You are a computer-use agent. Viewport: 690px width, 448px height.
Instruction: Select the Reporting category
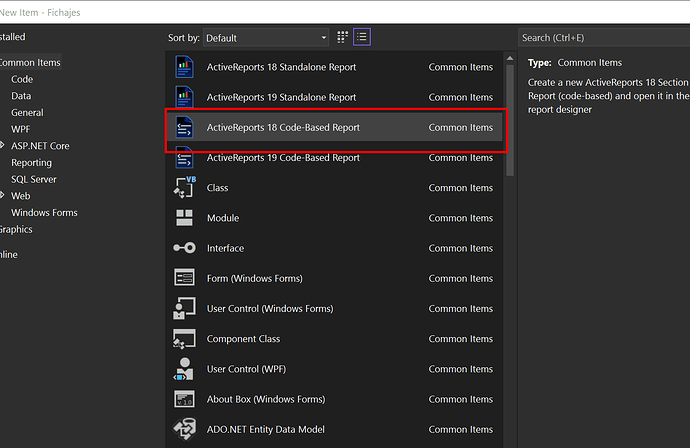[31, 162]
